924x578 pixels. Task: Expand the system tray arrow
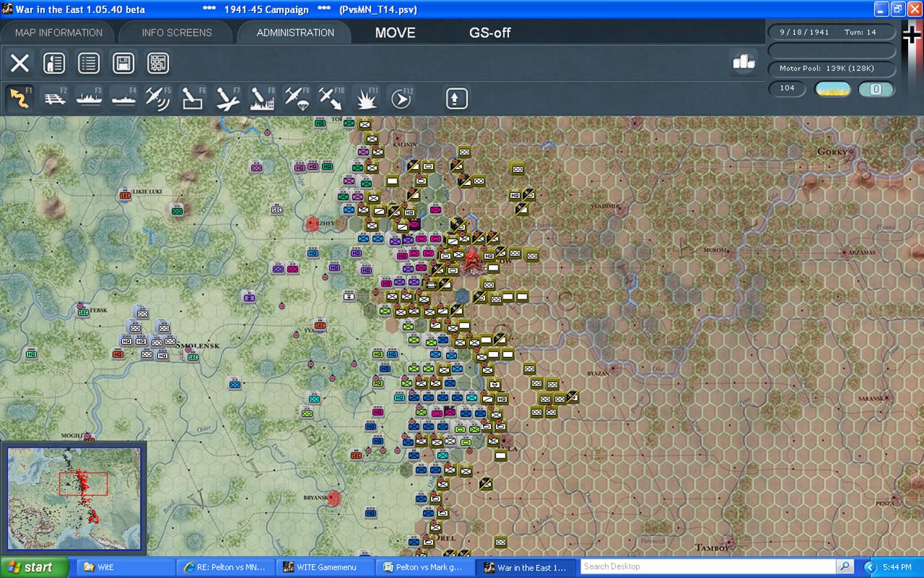click(870, 567)
